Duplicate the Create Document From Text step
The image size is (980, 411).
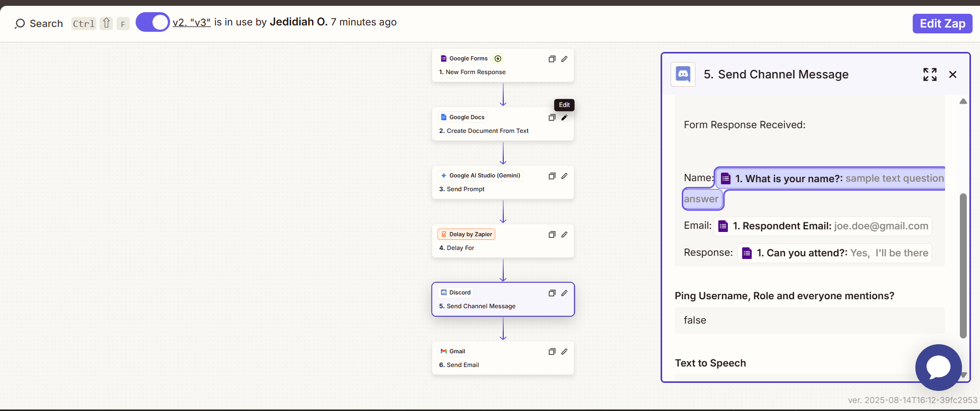[x=552, y=118]
